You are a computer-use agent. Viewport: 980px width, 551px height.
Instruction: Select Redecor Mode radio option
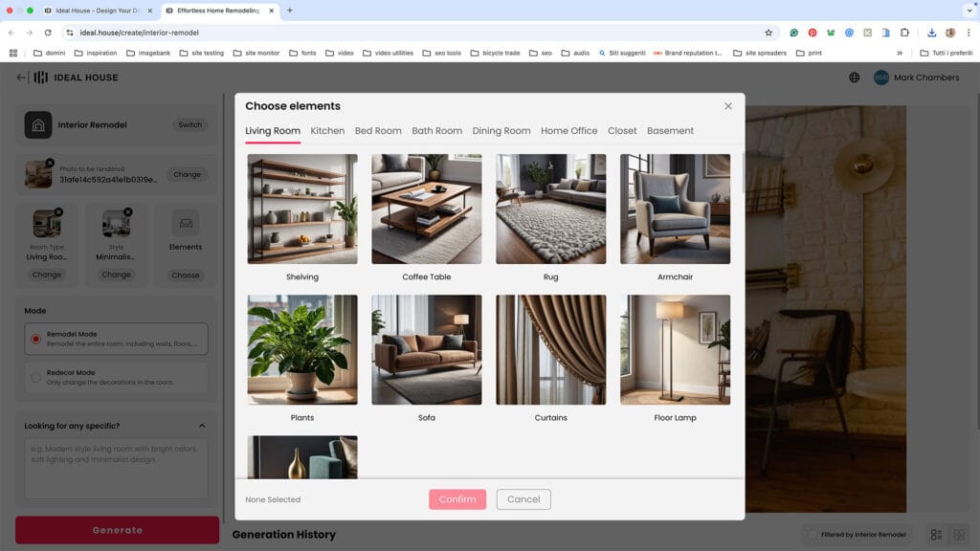36,377
